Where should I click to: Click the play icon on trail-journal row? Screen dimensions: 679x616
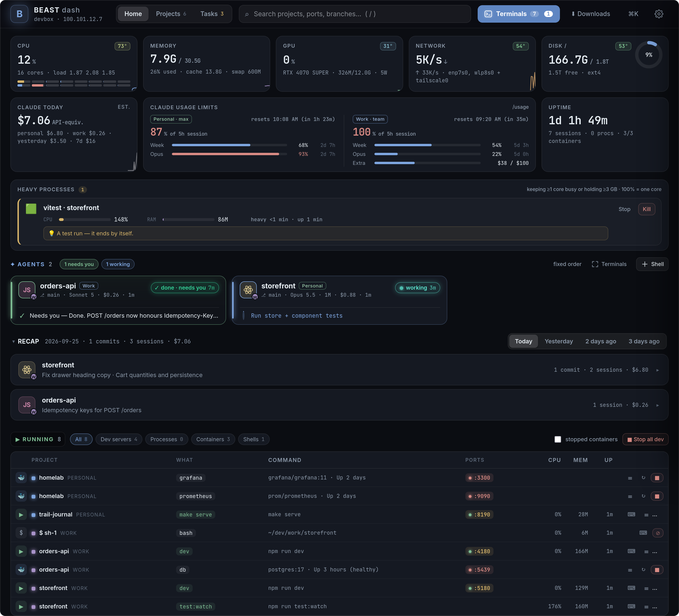coord(21,515)
